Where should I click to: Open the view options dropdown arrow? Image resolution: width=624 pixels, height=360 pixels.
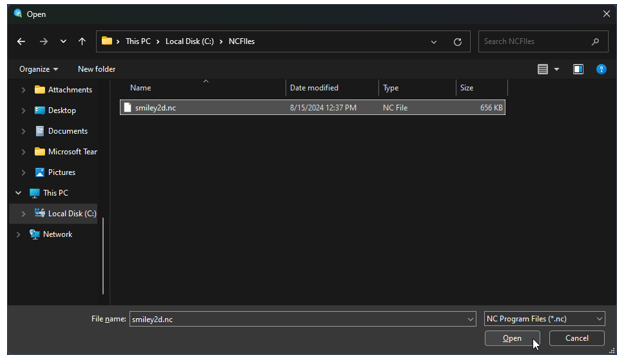tap(557, 69)
